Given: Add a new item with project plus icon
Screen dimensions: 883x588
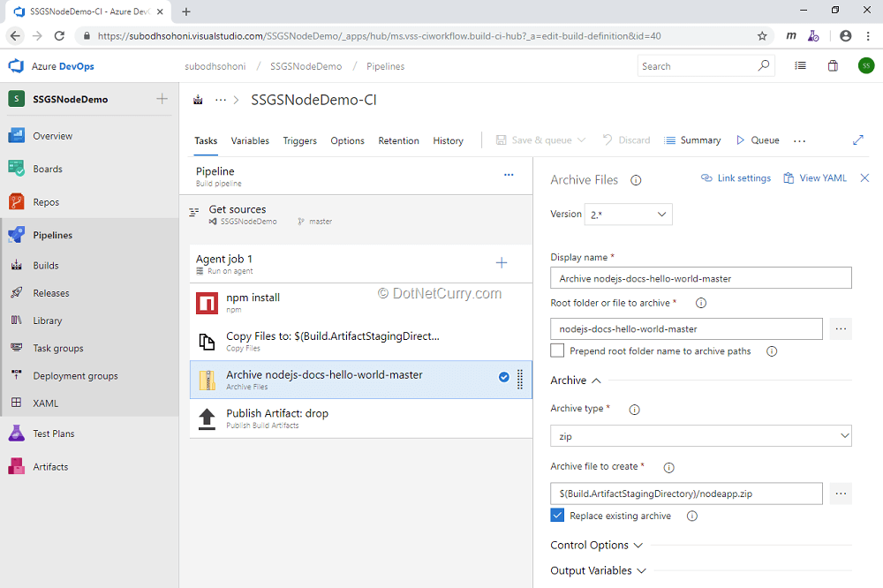Looking at the screenshot, I should 162,99.
